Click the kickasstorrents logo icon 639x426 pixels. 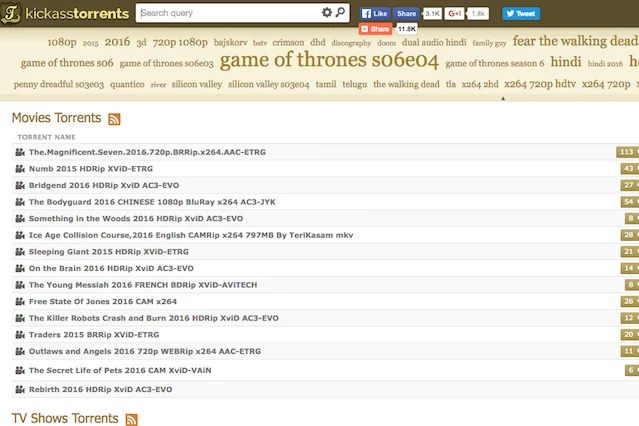tap(11, 13)
